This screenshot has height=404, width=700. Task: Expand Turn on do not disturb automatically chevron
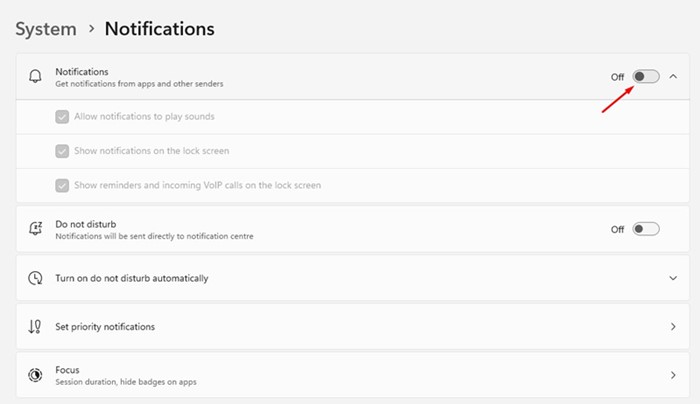pyautogui.click(x=673, y=278)
